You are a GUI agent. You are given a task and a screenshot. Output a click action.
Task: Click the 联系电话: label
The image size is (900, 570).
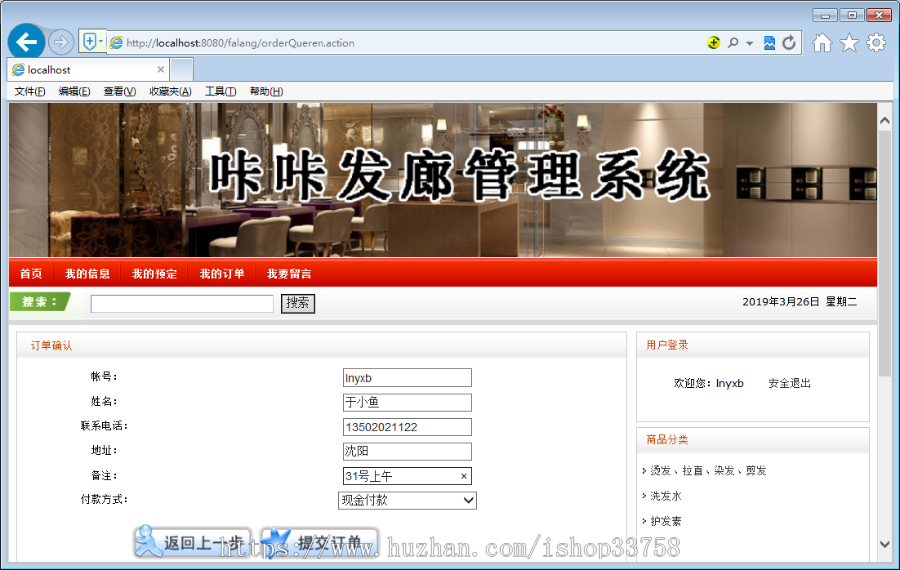click(x=104, y=426)
